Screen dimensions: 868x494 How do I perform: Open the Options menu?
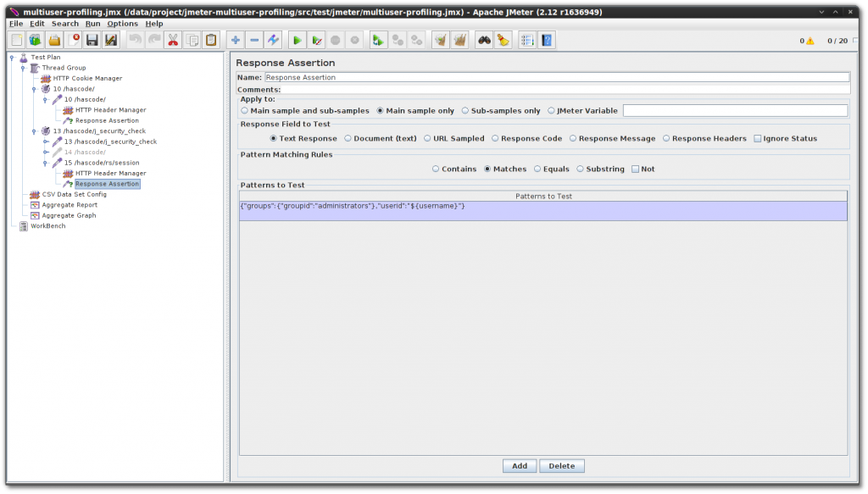point(121,23)
